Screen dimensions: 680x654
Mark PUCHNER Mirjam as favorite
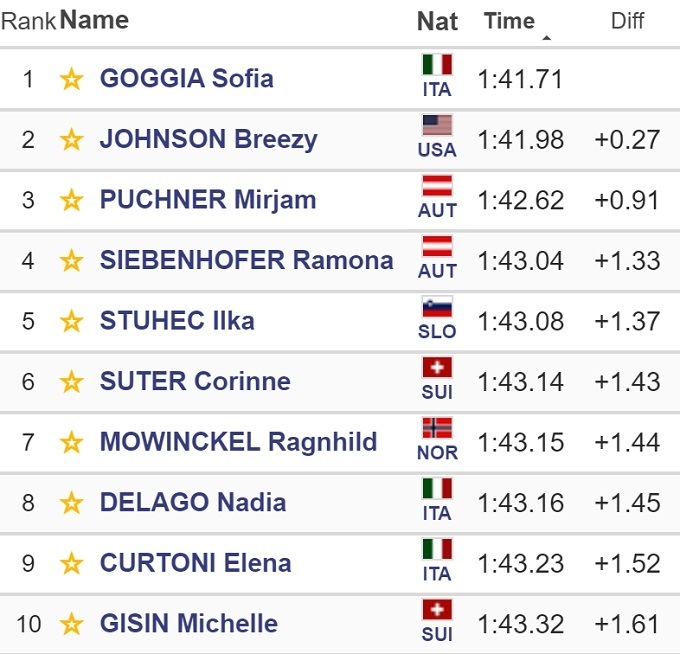[71, 200]
